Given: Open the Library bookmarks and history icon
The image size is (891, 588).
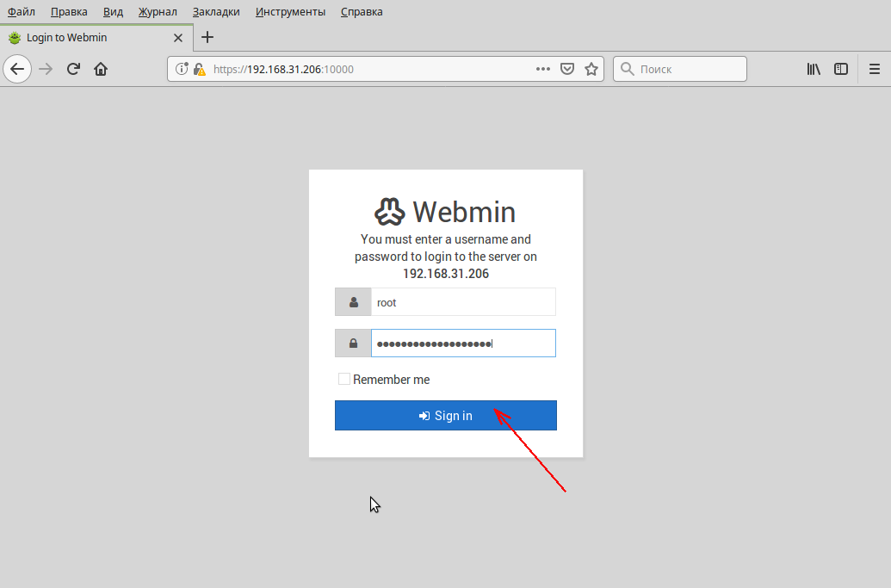Looking at the screenshot, I should (x=814, y=70).
